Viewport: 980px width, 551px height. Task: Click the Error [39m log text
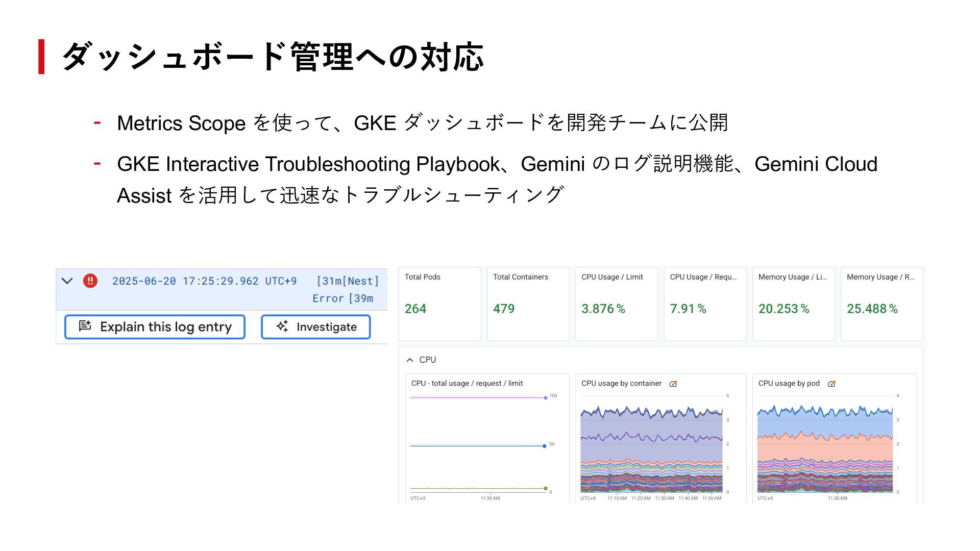[x=343, y=298]
